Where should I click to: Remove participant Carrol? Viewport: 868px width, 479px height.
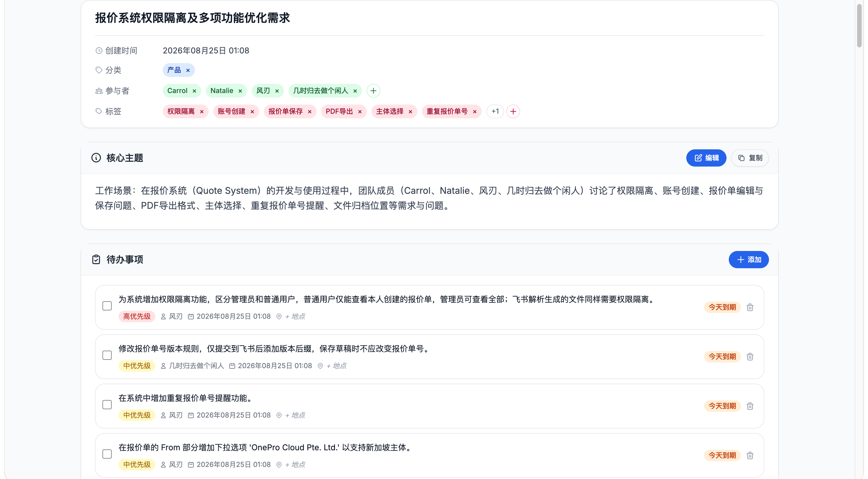194,91
